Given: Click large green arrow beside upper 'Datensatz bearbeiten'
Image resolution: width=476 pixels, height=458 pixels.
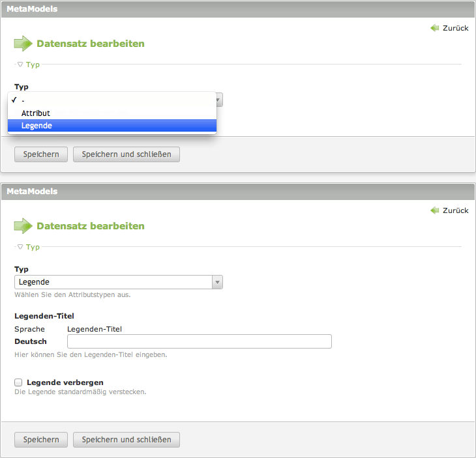Looking at the screenshot, I should [x=23, y=44].
